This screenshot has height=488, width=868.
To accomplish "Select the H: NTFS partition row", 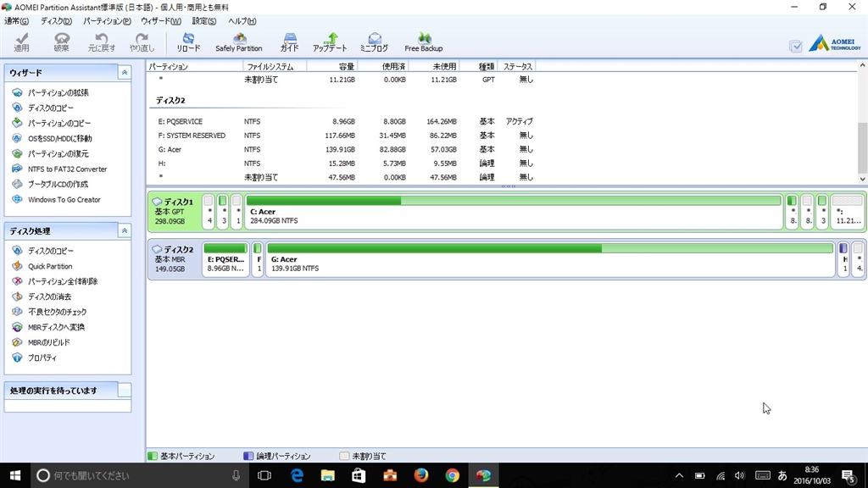I will tap(346, 164).
